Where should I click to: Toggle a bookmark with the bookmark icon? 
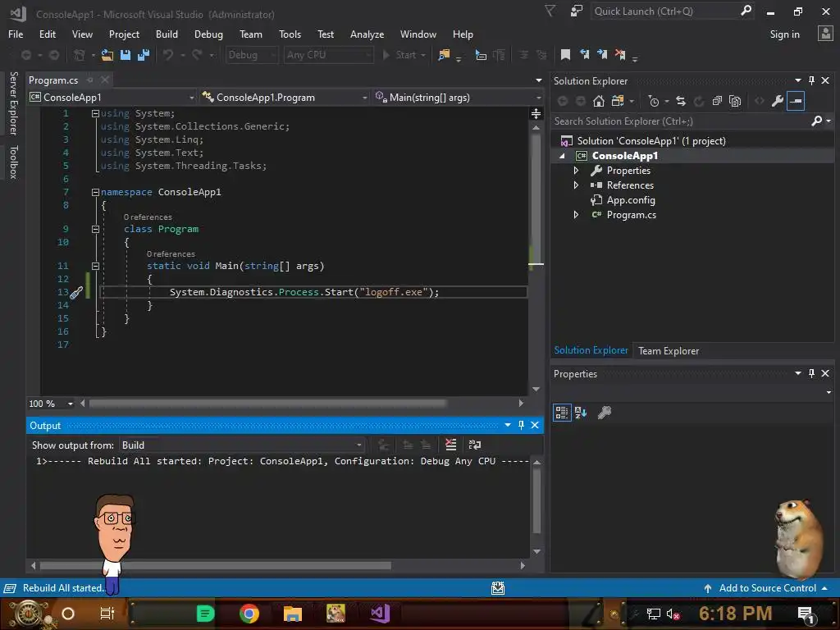point(565,55)
